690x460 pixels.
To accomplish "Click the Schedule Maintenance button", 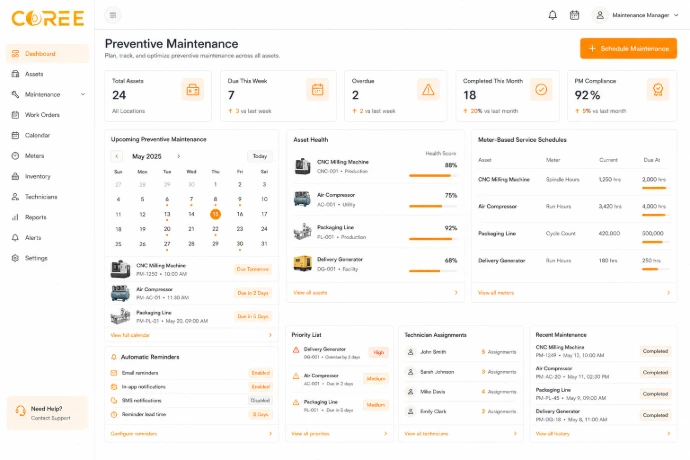I will coord(628,48).
